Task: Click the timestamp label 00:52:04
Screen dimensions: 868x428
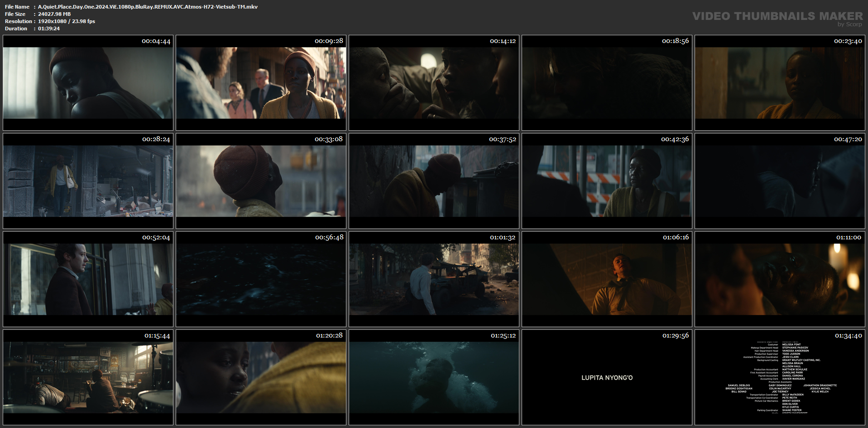Action: click(156, 238)
